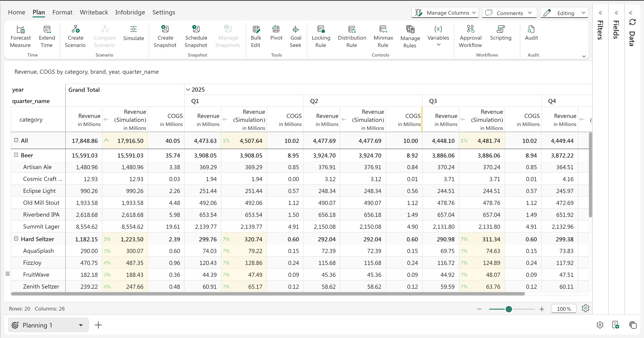Open the Locking Rule control
Image resolution: width=644 pixels, height=338 pixels.
[x=321, y=30]
